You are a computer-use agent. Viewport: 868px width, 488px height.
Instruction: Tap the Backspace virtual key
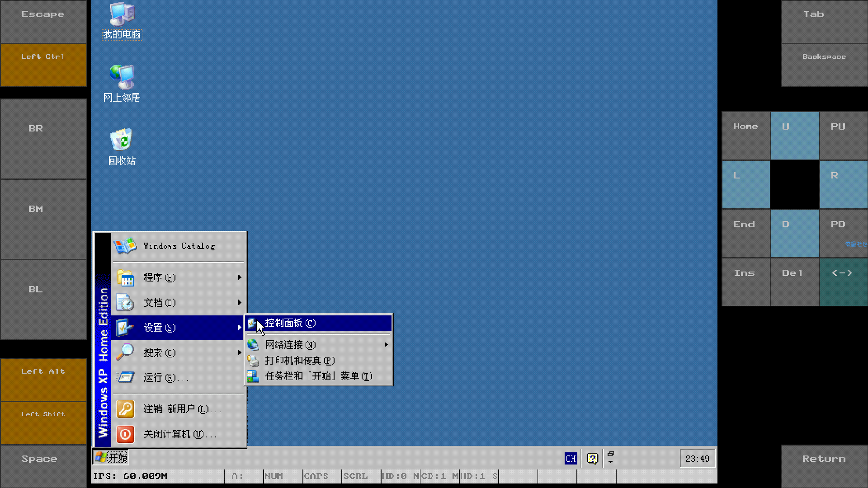(x=825, y=65)
